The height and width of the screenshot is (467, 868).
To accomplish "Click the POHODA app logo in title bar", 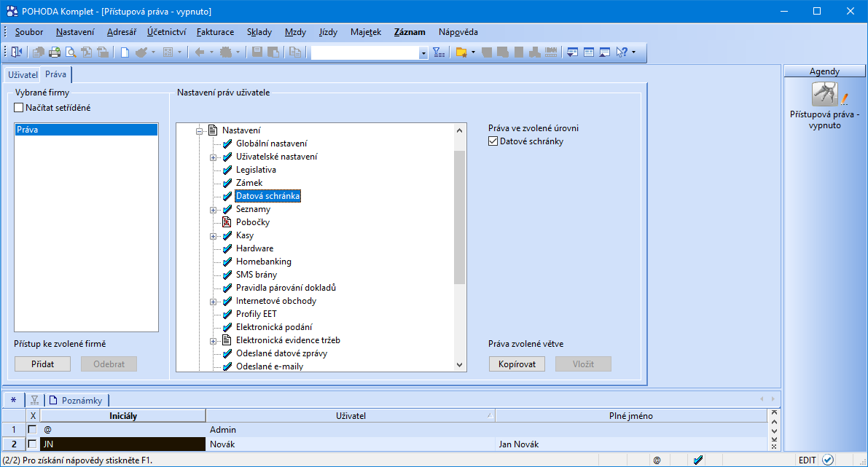I will coord(12,11).
